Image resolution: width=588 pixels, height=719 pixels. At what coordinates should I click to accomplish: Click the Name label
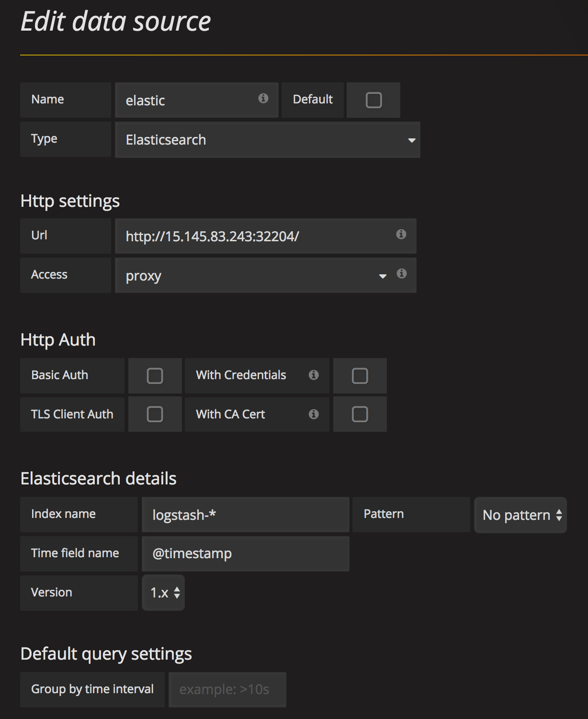(x=47, y=99)
